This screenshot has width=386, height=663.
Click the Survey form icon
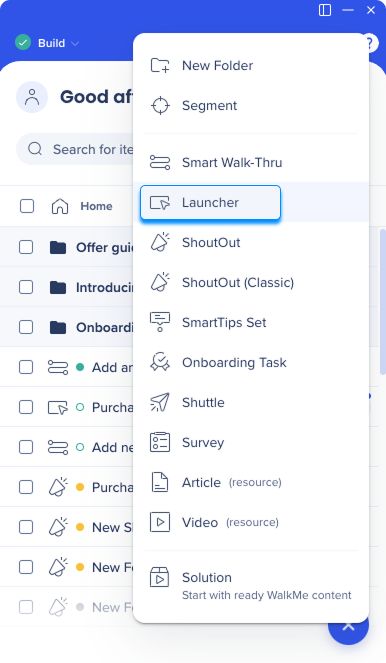click(x=160, y=442)
